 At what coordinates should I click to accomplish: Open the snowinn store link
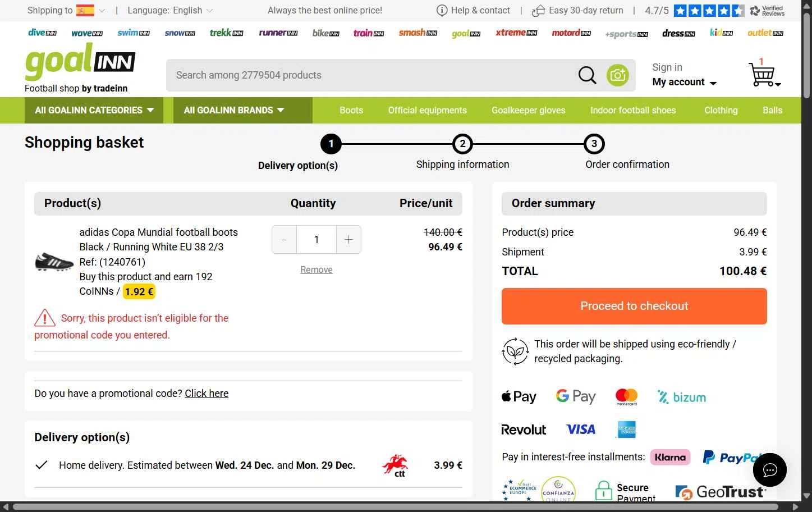click(x=180, y=33)
